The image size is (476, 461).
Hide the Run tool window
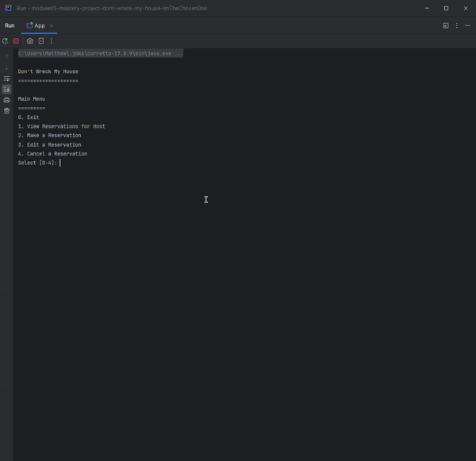[466, 25]
